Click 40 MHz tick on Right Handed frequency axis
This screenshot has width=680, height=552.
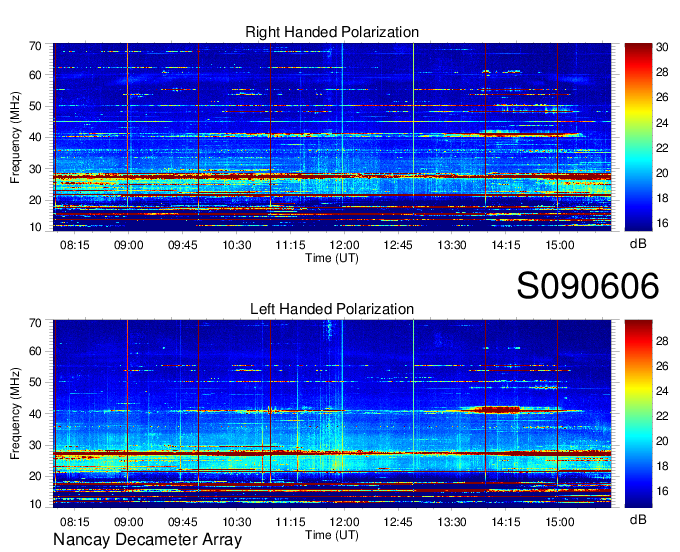pos(35,137)
